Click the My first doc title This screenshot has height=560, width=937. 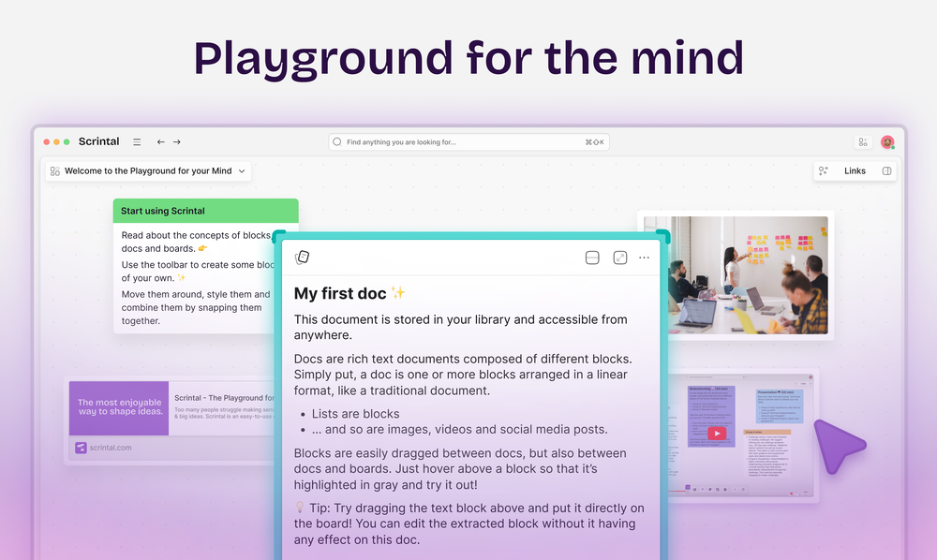[340, 293]
